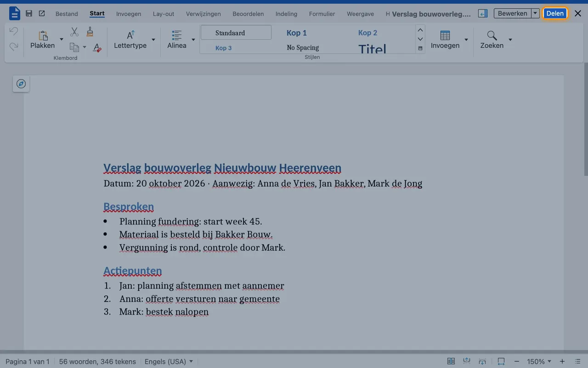Click the Save floppy disk icon
The height and width of the screenshot is (368, 588).
[x=29, y=13]
